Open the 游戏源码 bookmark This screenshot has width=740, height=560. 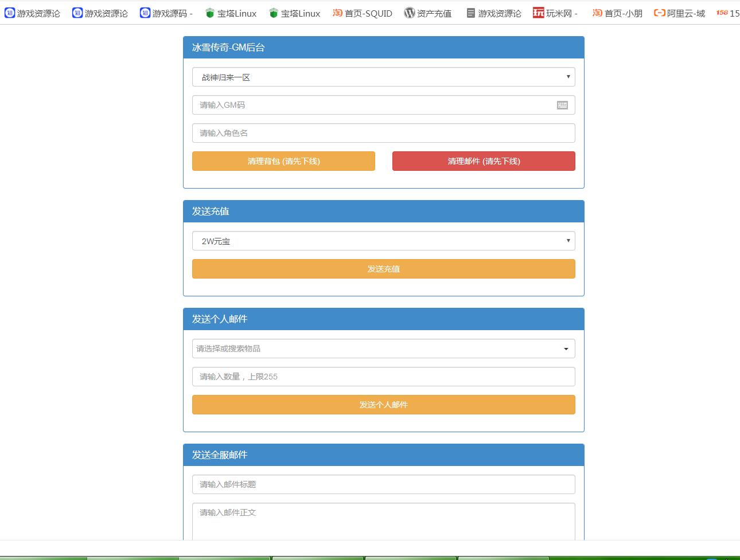pos(166,13)
